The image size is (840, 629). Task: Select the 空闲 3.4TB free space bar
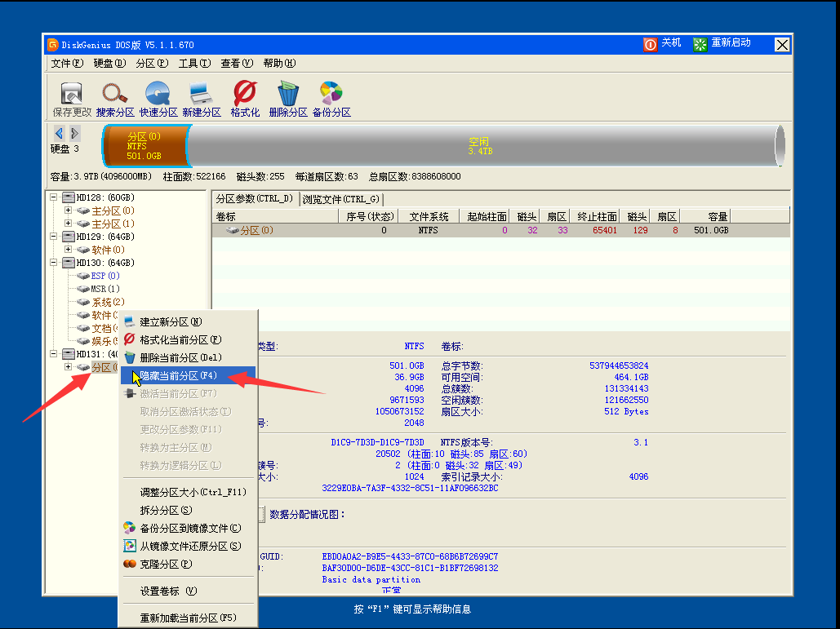tap(482, 145)
